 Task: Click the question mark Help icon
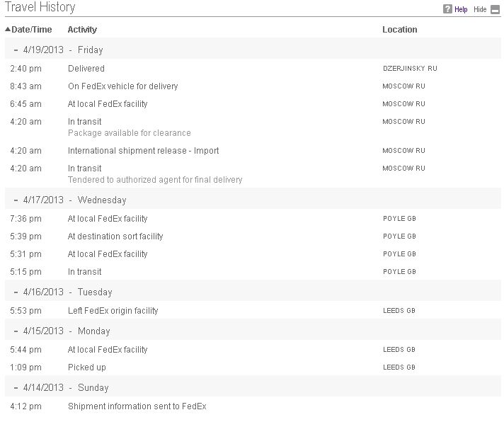pyautogui.click(x=447, y=9)
